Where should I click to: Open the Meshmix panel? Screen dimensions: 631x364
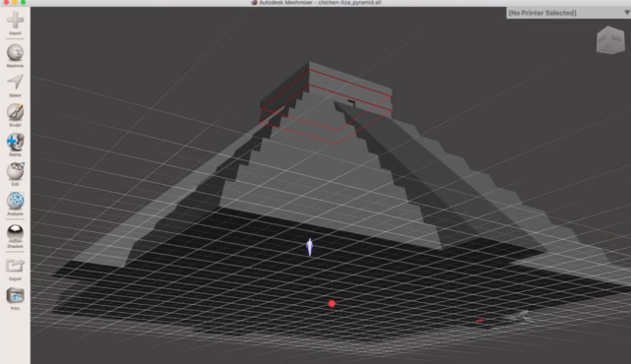tap(15, 55)
